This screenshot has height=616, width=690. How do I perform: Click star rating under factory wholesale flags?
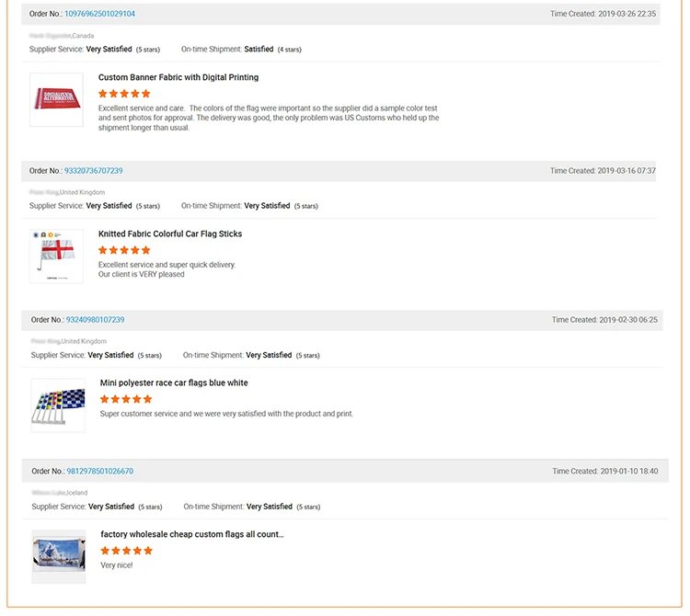(126, 551)
